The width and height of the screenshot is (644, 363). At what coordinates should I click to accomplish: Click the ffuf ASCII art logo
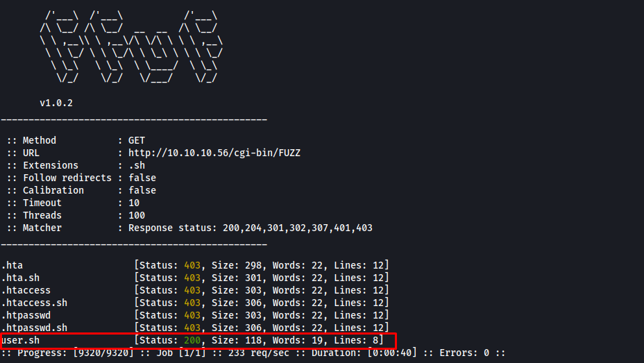[x=131, y=47]
